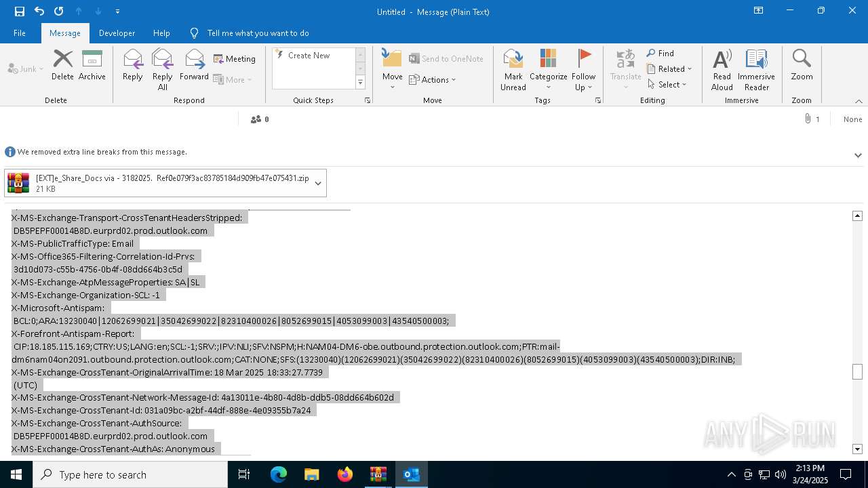Image resolution: width=868 pixels, height=488 pixels.
Task: Set a Follow Up flag
Action: tap(583, 69)
